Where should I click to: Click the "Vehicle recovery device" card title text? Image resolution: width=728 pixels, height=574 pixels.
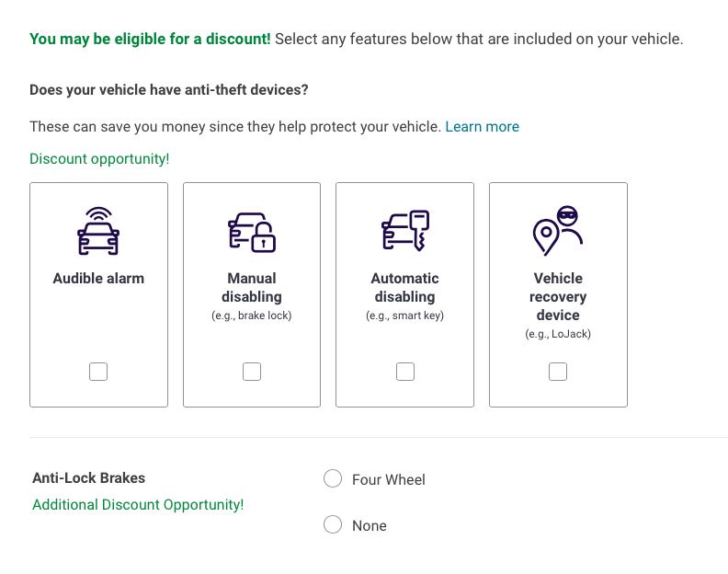(x=558, y=296)
